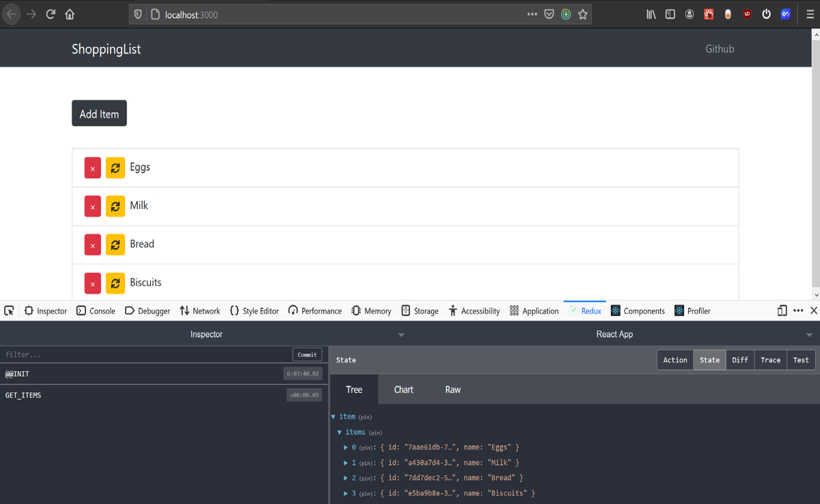This screenshot has width=820, height=504.
Task: Open the Application devtools tab
Action: click(x=534, y=311)
